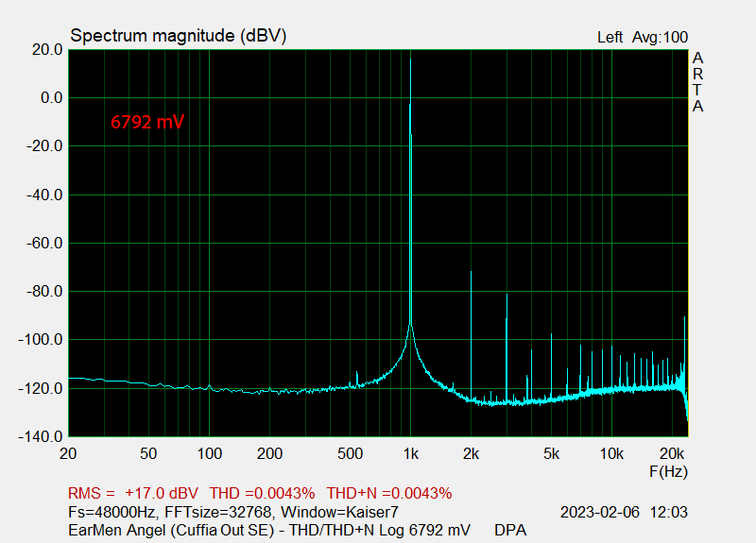Click the F(Hz) frequency axis label

click(667, 469)
